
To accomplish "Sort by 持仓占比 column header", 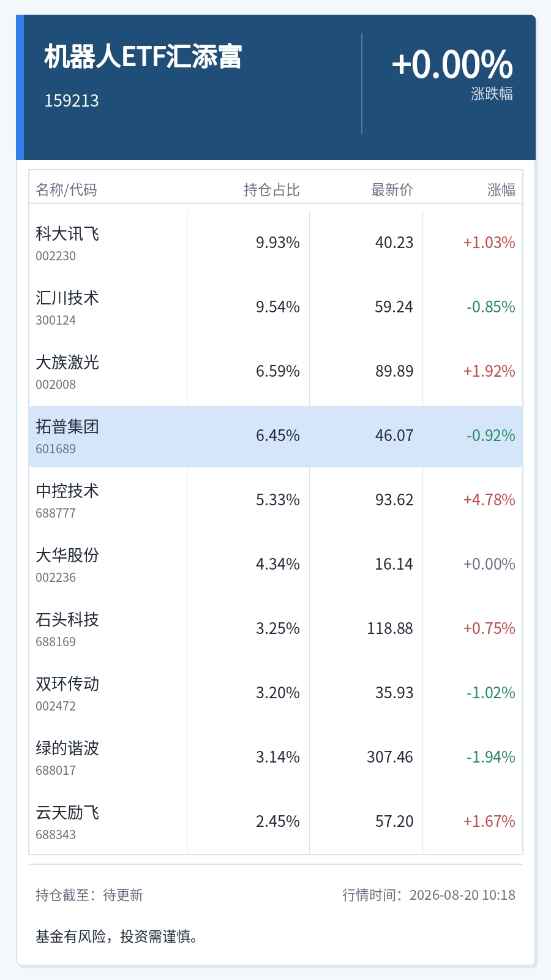I will click(272, 190).
